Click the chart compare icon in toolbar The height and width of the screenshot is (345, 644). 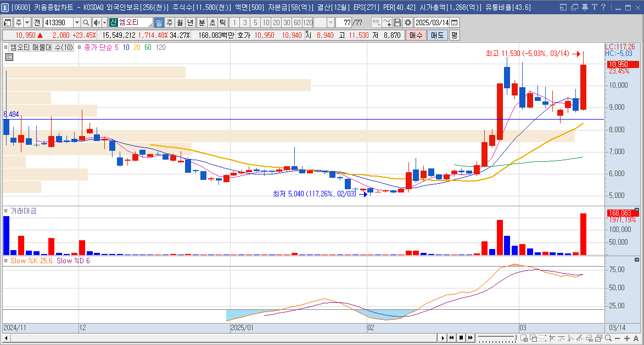tap(376, 22)
